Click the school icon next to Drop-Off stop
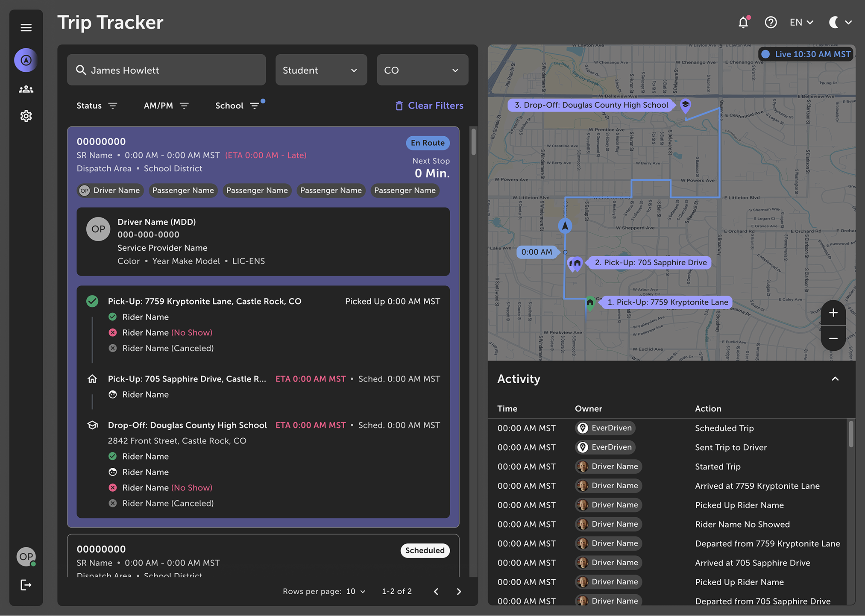865x616 pixels. [x=92, y=425]
